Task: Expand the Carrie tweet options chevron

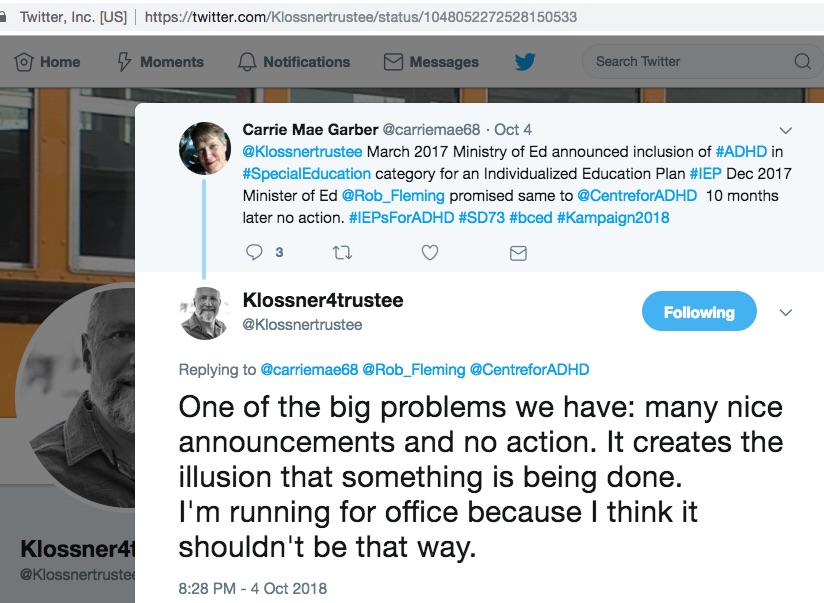Action: 786,130
